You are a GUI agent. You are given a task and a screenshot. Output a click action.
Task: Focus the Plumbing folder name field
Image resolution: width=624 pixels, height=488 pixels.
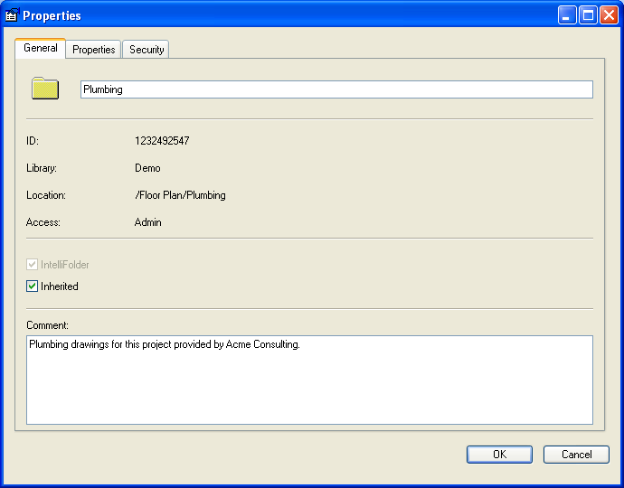[336, 89]
